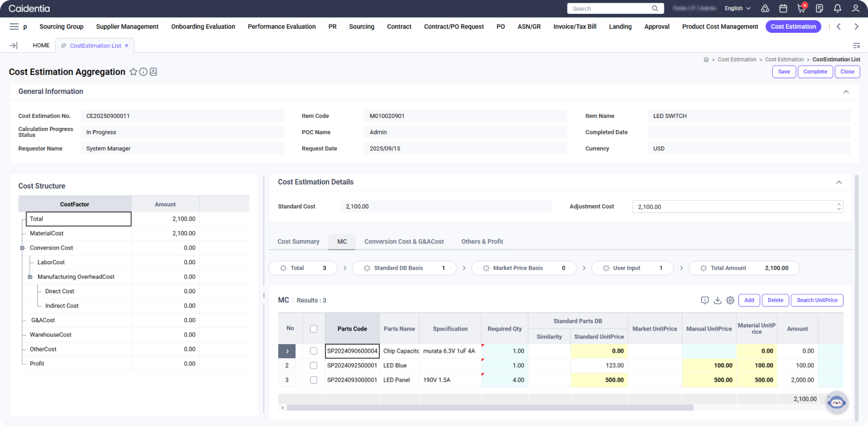Click the hamburger menu icon
868x427 pixels.
[14, 27]
